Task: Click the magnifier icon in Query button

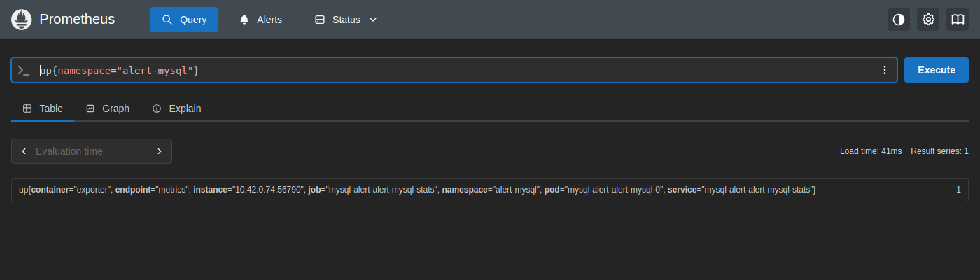Action: pos(167,20)
